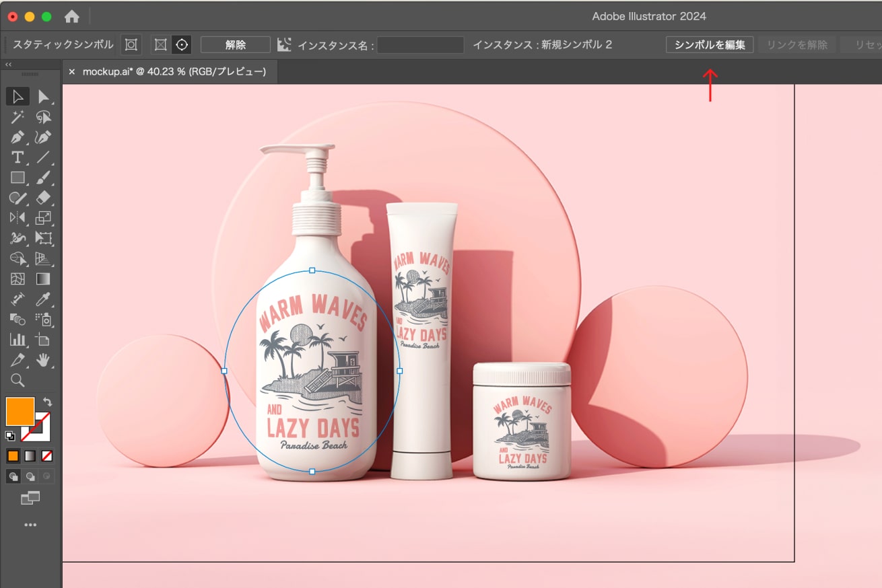
Task: Set paint mode to None
Action: click(x=47, y=456)
